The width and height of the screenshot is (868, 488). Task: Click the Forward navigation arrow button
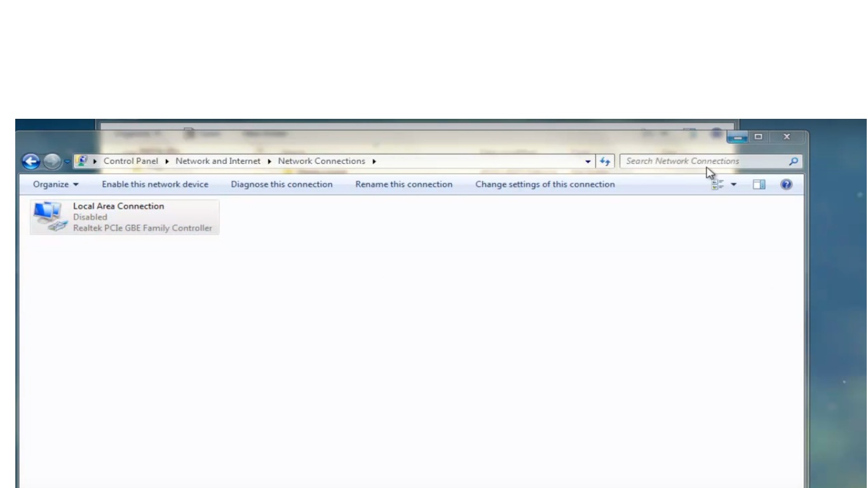[x=51, y=161]
